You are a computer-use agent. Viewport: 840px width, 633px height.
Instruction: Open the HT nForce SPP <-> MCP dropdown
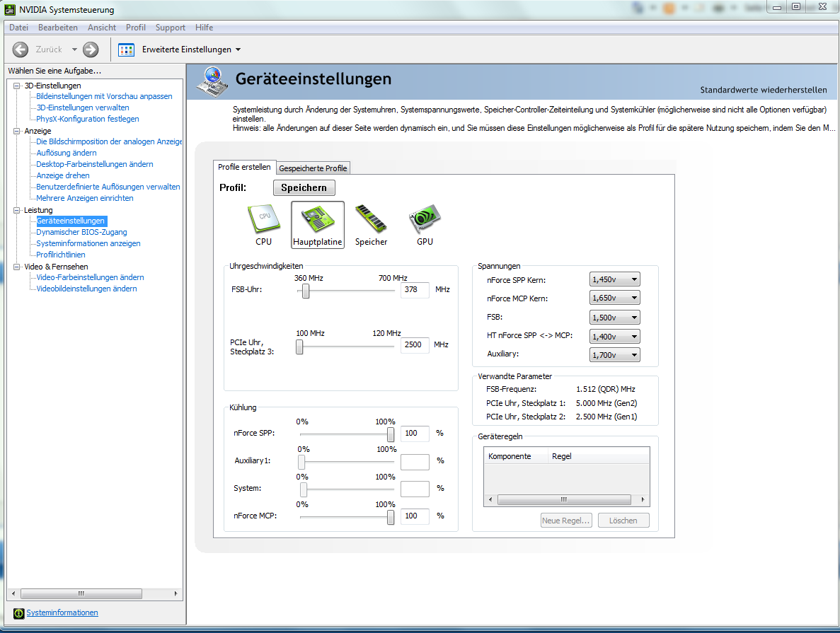pos(615,337)
